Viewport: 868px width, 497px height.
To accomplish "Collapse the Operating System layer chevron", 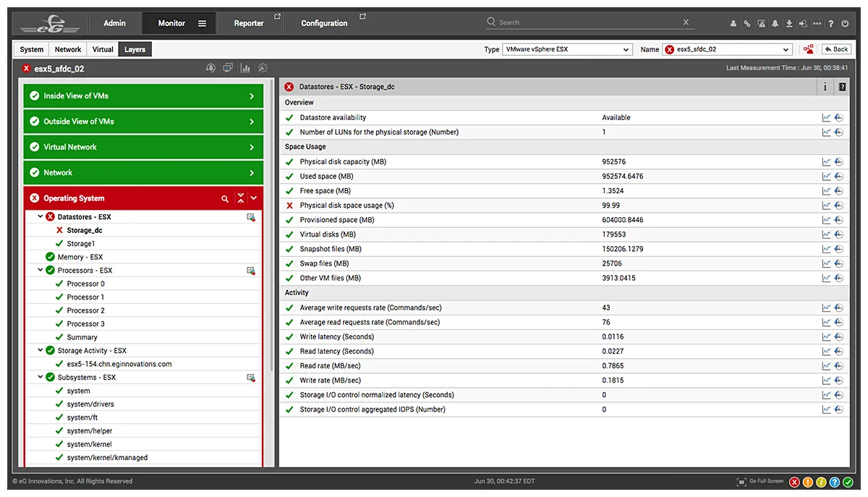I will (x=254, y=198).
